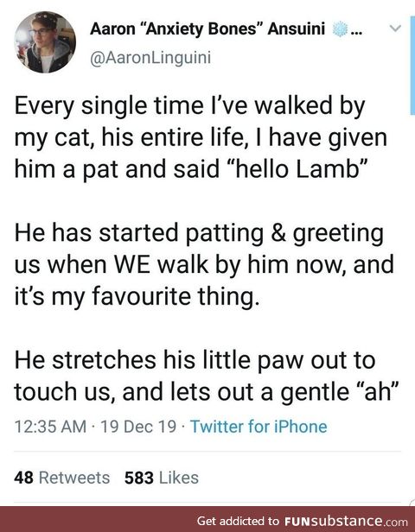Click the 12:35 AM timestamp

pos(50,427)
